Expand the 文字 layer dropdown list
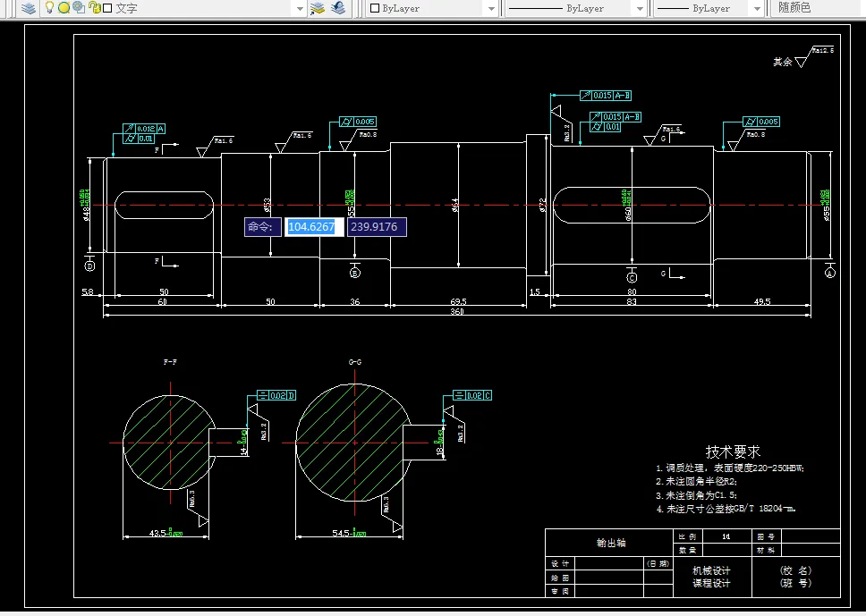The width and height of the screenshot is (866, 616). pos(300,9)
